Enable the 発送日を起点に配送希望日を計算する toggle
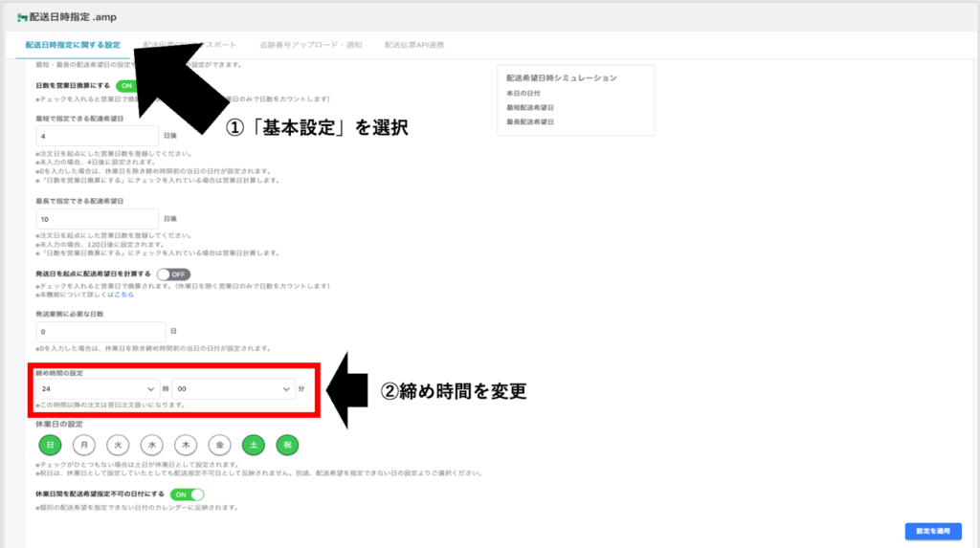This screenshot has width=980, height=548. pos(173,274)
